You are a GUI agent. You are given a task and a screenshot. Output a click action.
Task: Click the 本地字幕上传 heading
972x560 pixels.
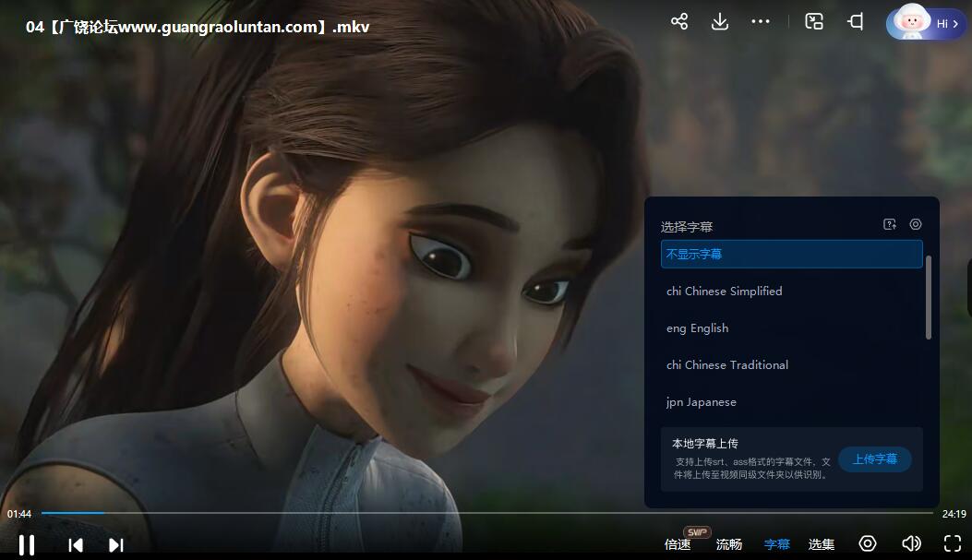[705, 444]
